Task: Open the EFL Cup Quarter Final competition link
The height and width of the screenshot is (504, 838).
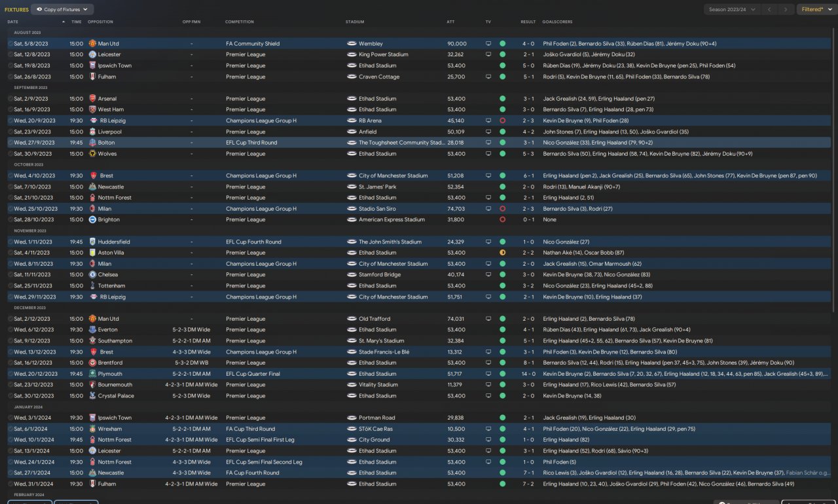Action: 253,374
